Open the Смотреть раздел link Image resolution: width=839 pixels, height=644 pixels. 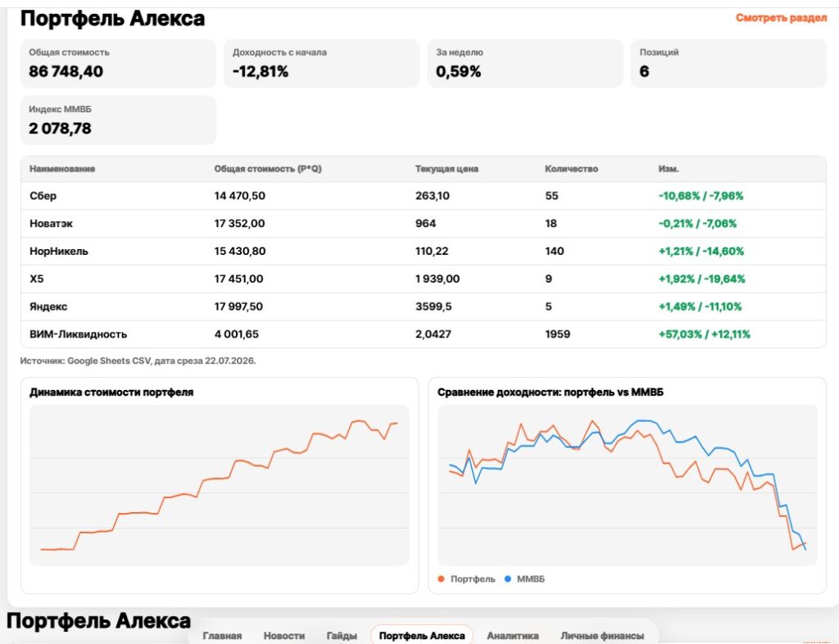pyautogui.click(x=781, y=18)
